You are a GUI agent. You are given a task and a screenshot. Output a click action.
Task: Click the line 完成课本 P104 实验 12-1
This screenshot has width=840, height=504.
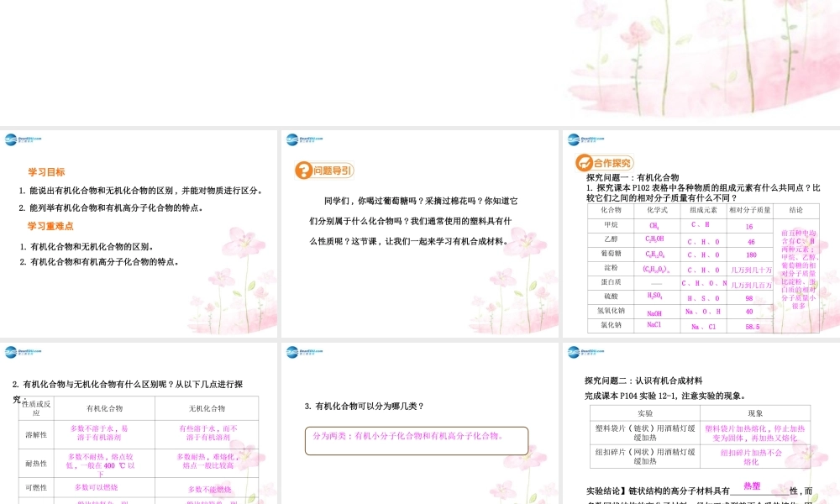[x=664, y=396]
